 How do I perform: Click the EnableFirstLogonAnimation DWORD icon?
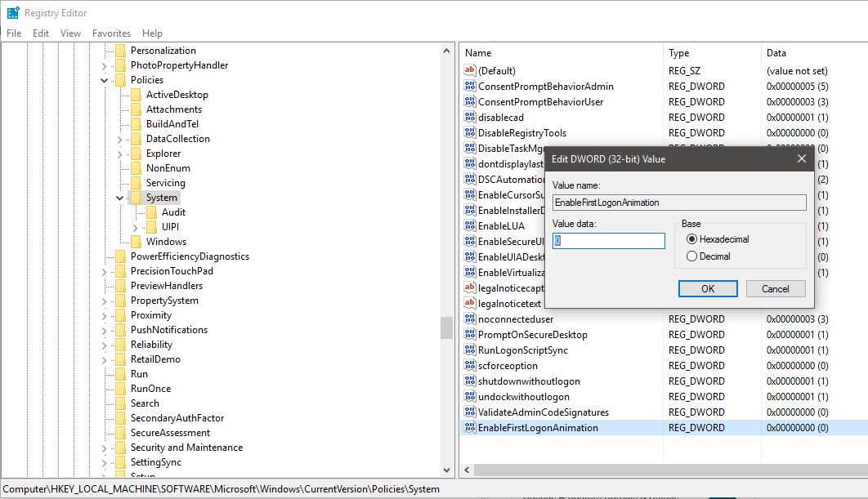tap(469, 427)
